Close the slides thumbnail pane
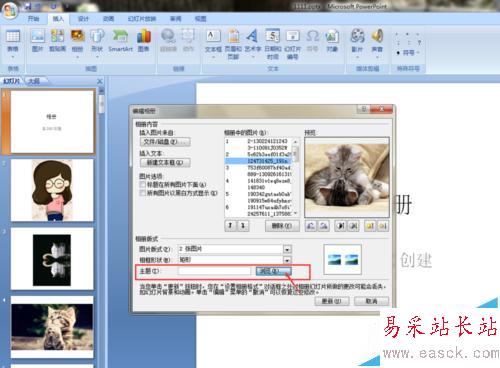500x368 pixels. click(100, 81)
